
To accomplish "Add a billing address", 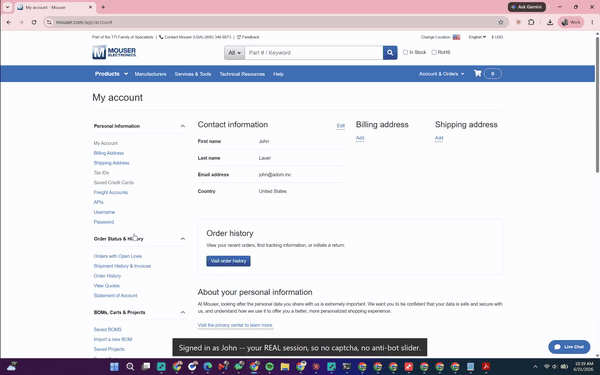I will click(360, 138).
